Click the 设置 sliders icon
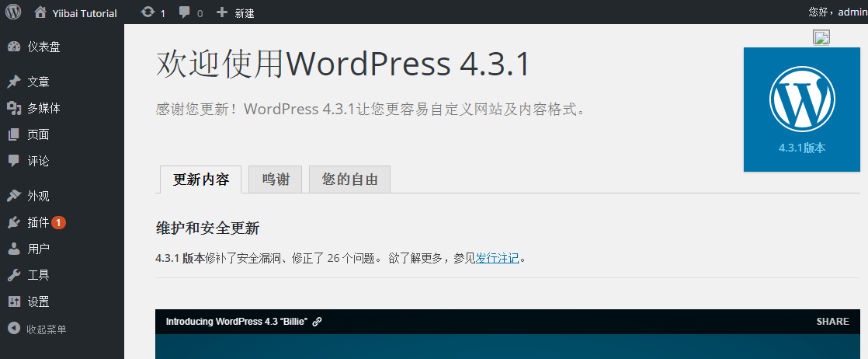The width and height of the screenshot is (868, 359). click(14, 301)
